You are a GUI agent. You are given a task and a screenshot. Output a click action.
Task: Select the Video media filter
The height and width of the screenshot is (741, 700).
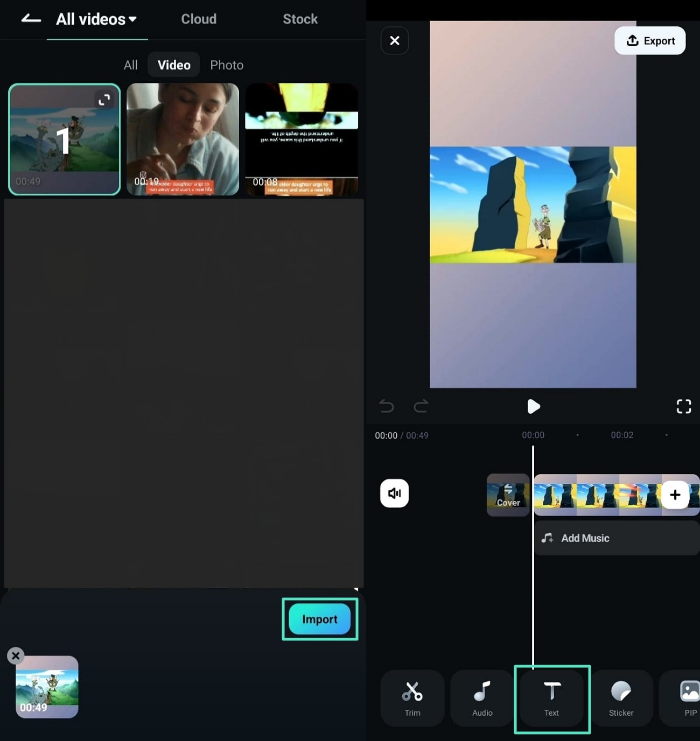(174, 65)
